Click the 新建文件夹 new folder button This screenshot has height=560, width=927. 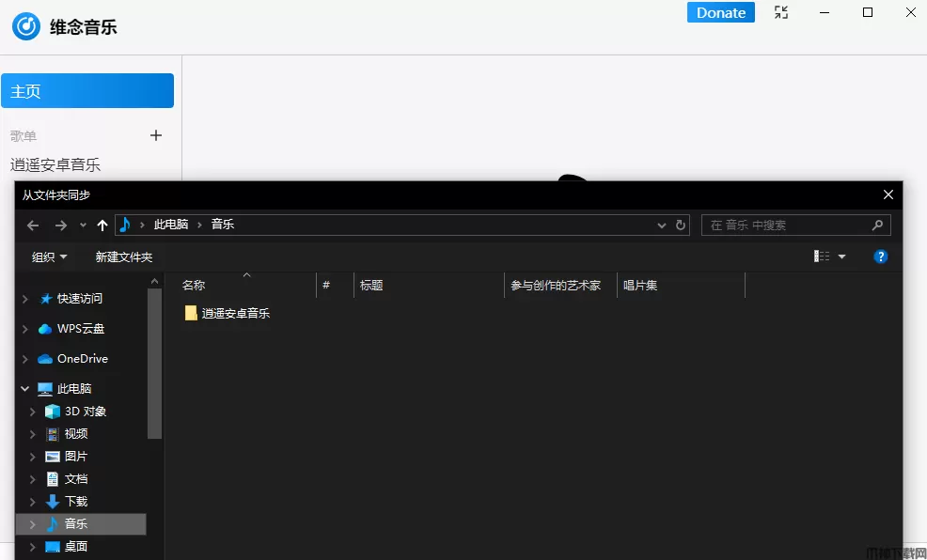[123, 257]
